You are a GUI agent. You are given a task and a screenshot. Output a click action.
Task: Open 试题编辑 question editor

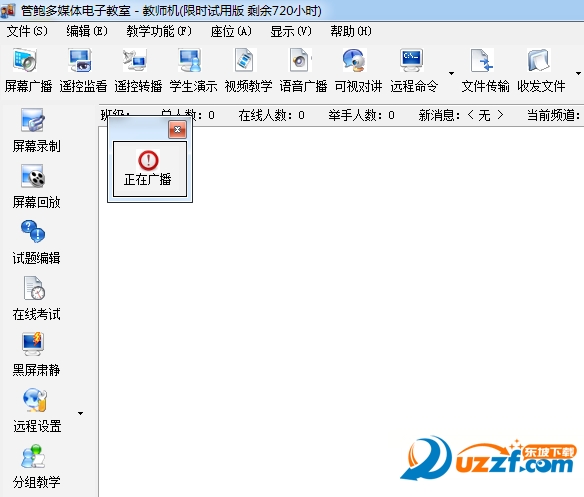(36, 243)
